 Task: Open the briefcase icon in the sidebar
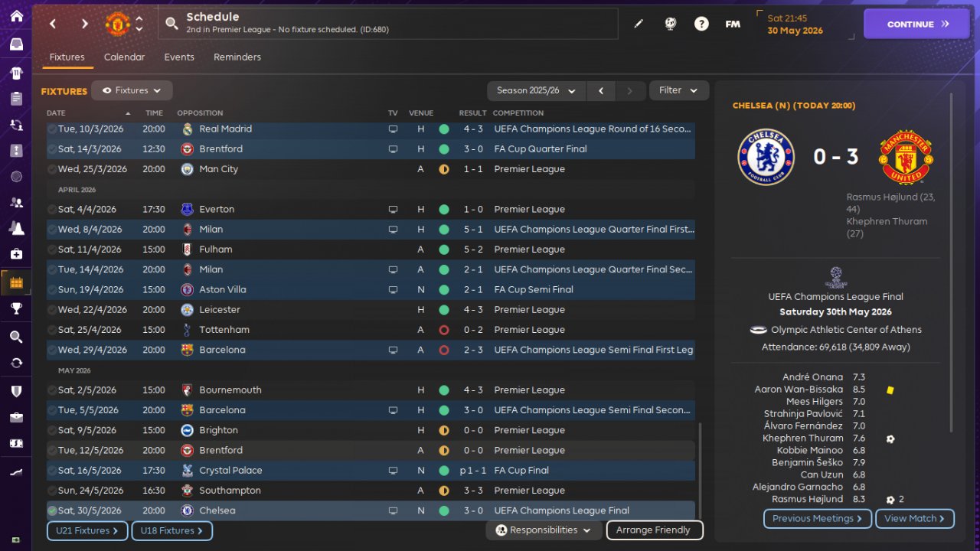[x=16, y=417]
